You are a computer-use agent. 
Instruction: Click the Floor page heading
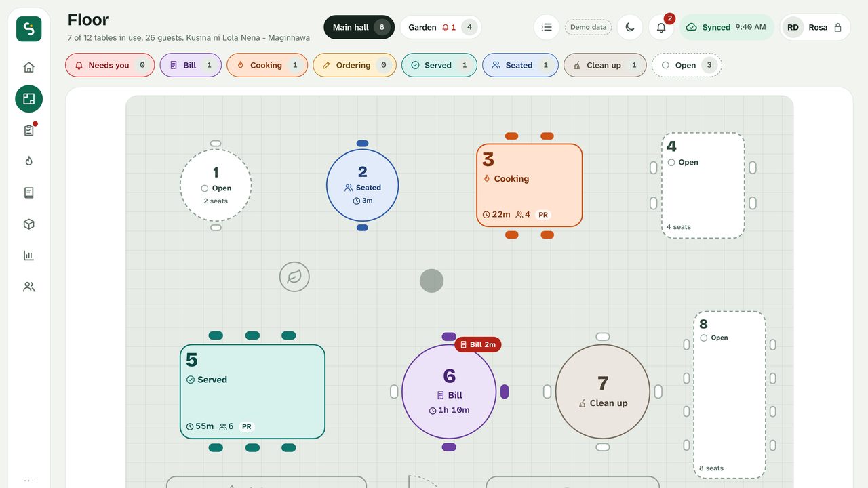pyautogui.click(x=88, y=20)
